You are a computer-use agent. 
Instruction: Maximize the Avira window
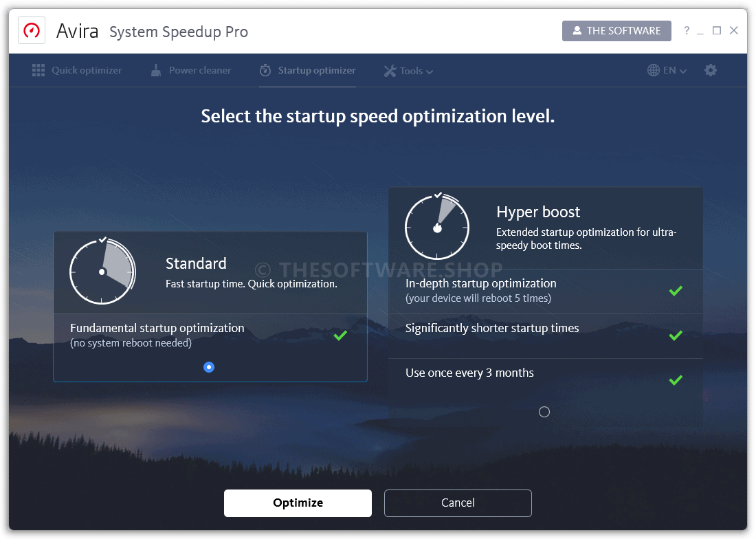(x=717, y=31)
